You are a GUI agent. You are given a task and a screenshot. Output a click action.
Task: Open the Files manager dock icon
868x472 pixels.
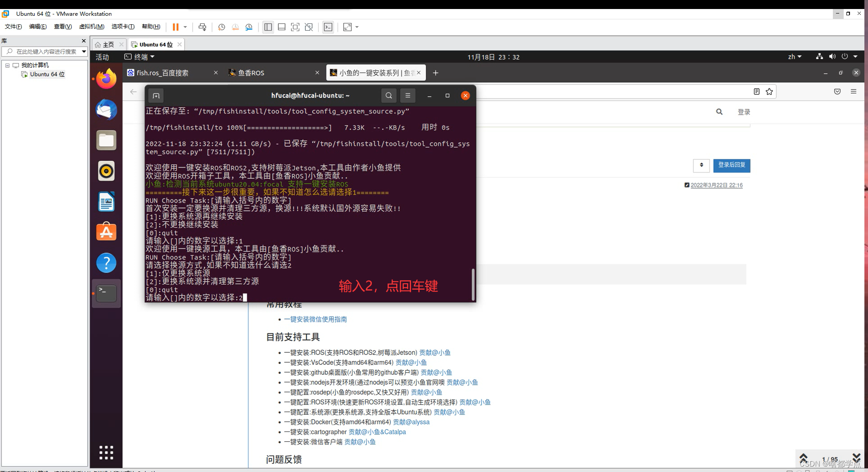click(x=106, y=141)
